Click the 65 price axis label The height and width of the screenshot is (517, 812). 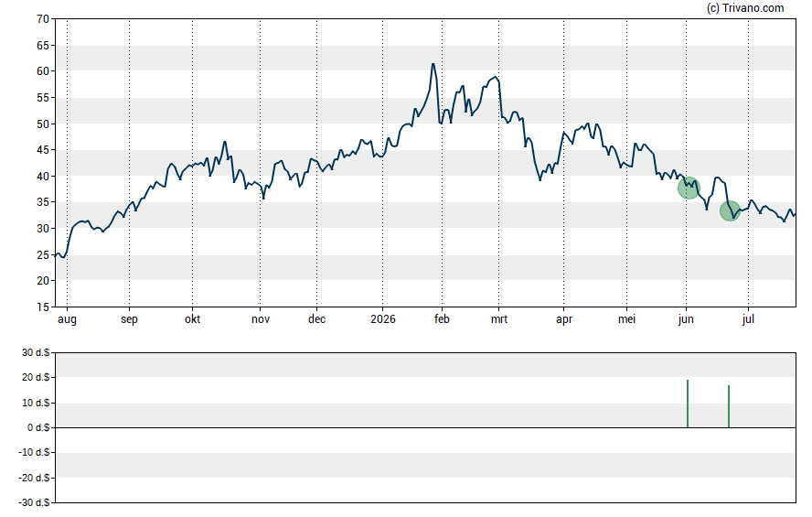pyautogui.click(x=43, y=46)
